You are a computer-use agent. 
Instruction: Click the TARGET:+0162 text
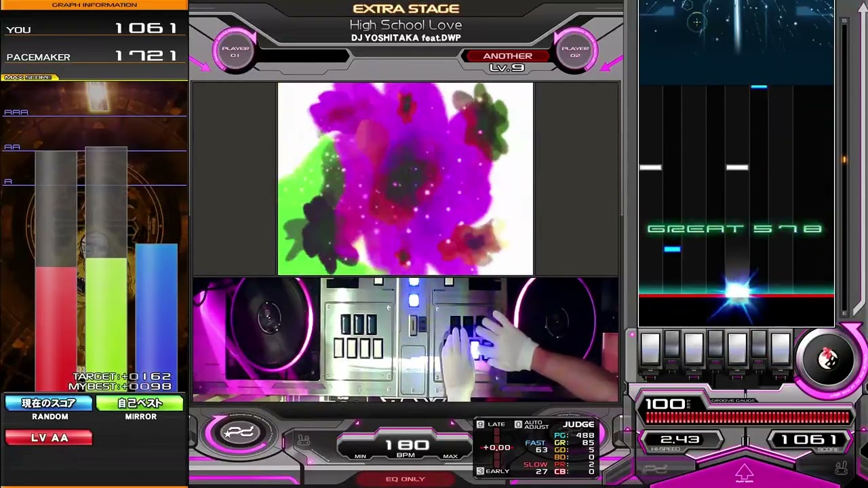122,377
